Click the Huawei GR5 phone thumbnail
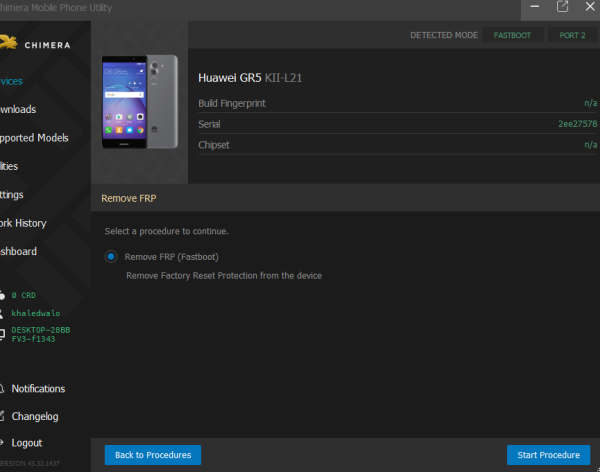This screenshot has height=472, width=600. pos(140,101)
